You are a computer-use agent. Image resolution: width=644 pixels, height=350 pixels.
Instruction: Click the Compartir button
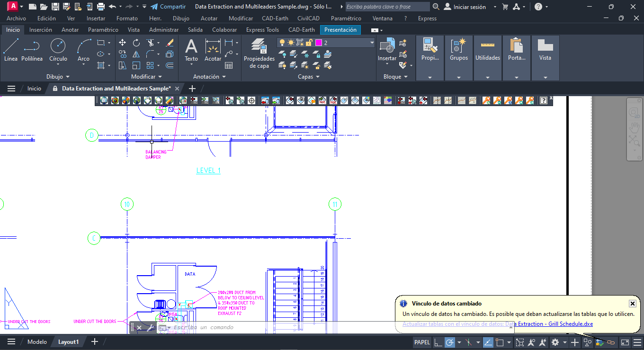[168, 7]
